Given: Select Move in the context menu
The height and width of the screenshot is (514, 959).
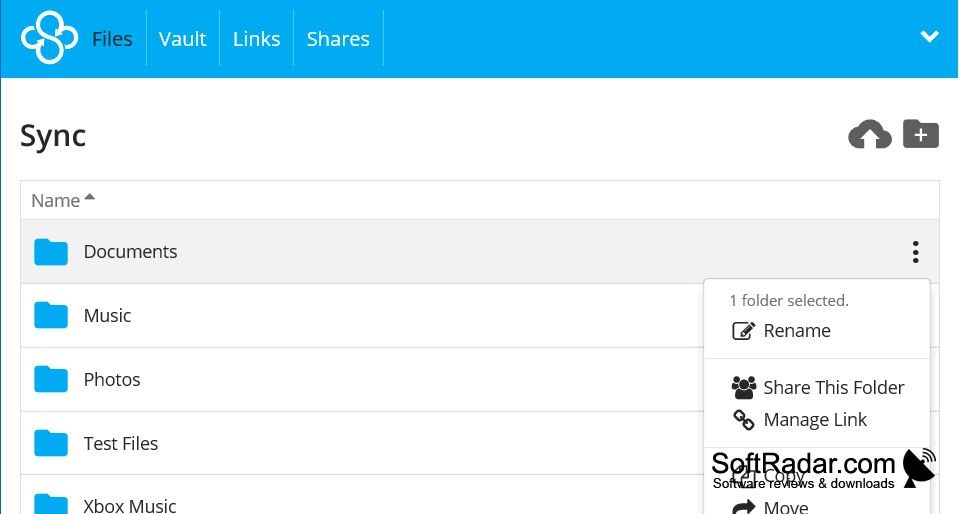Looking at the screenshot, I should point(786,507).
